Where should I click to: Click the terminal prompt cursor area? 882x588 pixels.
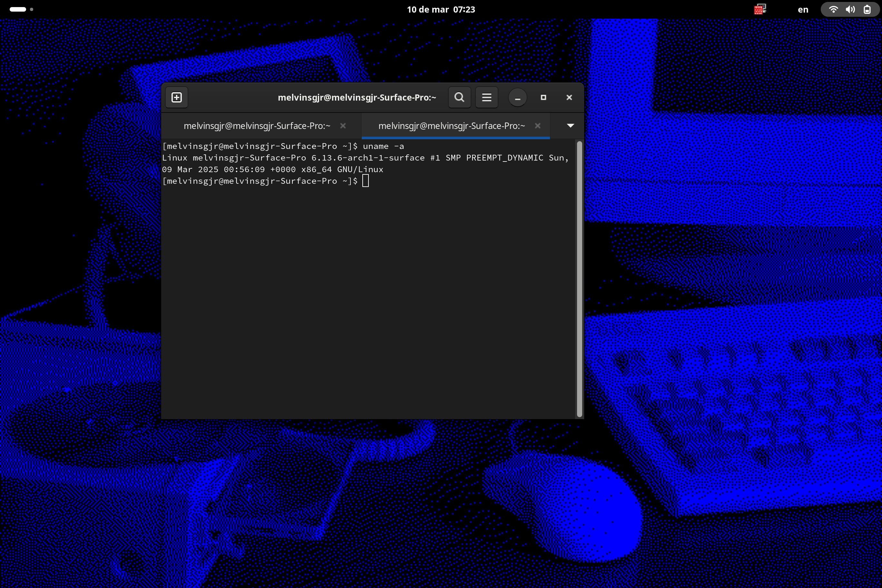[366, 181]
